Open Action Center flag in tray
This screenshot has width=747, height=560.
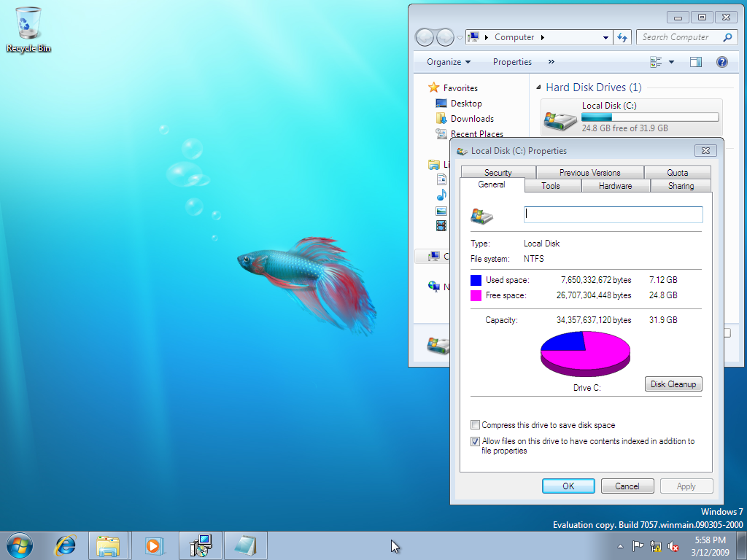coord(638,545)
